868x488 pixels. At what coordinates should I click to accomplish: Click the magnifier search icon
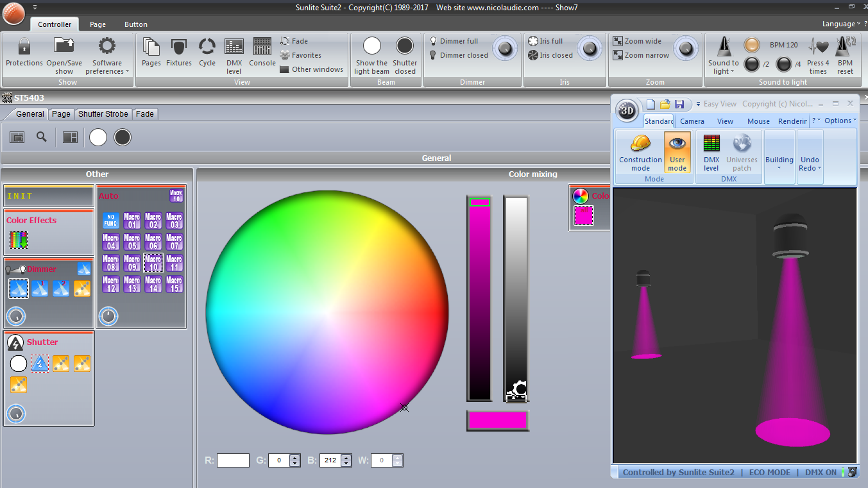coord(42,137)
